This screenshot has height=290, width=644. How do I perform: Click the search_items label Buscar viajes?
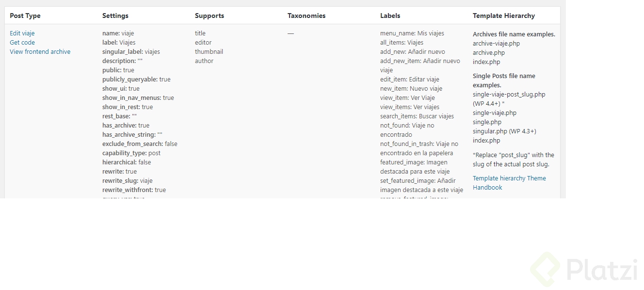tap(417, 116)
